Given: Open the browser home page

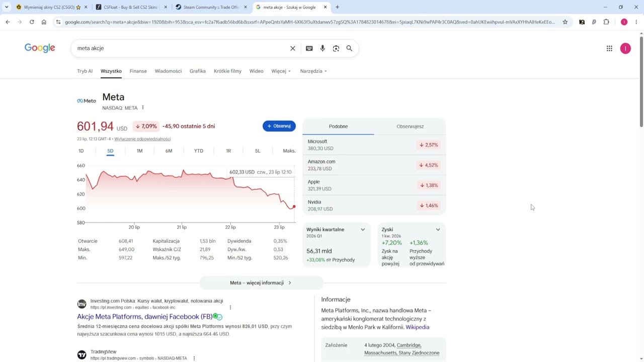Looking at the screenshot, I should (x=44, y=22).
